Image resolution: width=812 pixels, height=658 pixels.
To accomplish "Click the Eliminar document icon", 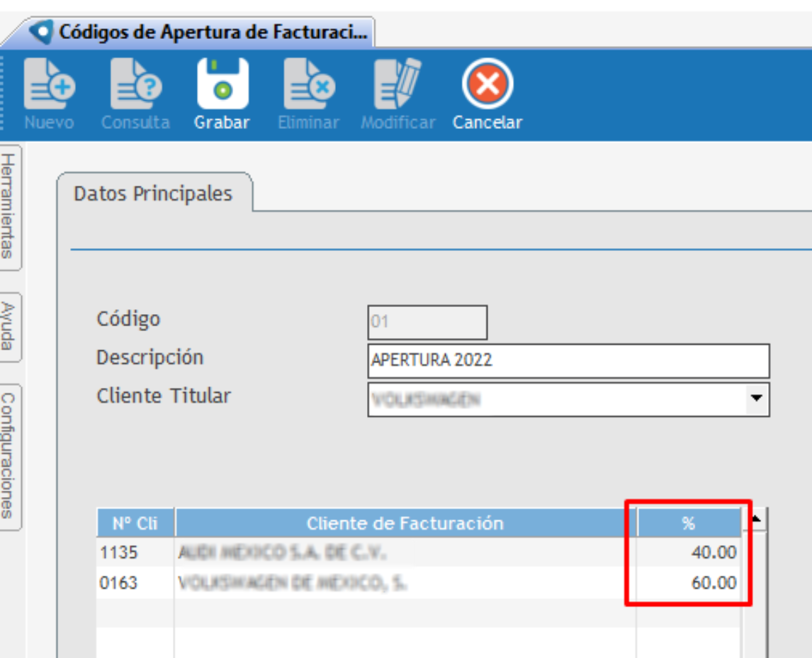I will 309,84.
